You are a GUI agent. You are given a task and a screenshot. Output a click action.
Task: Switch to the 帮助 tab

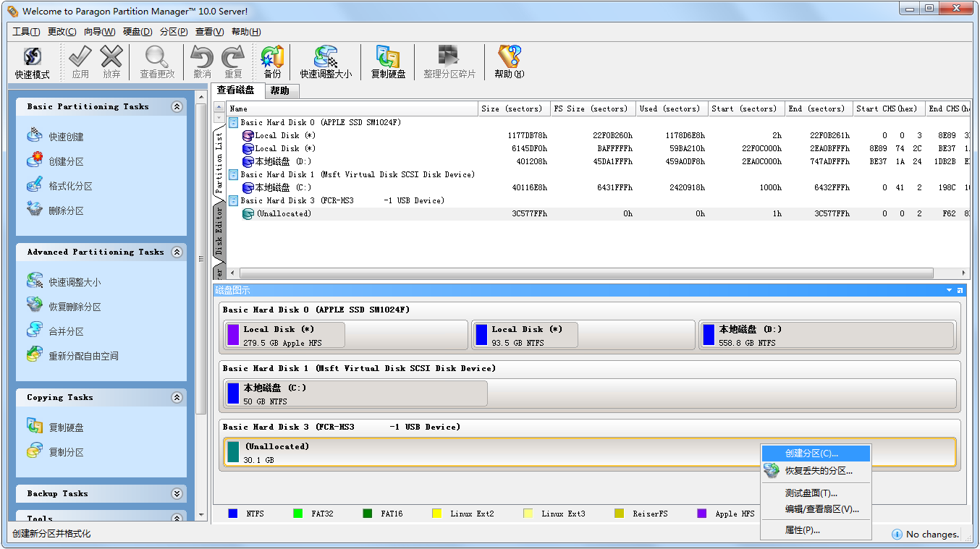pos(280,90)
